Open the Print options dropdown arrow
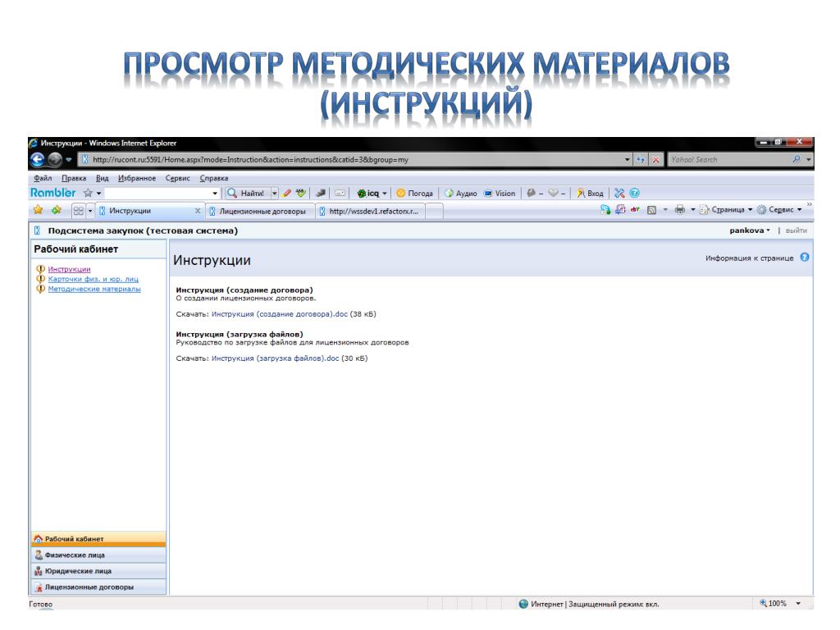 [x=692, y=209]
